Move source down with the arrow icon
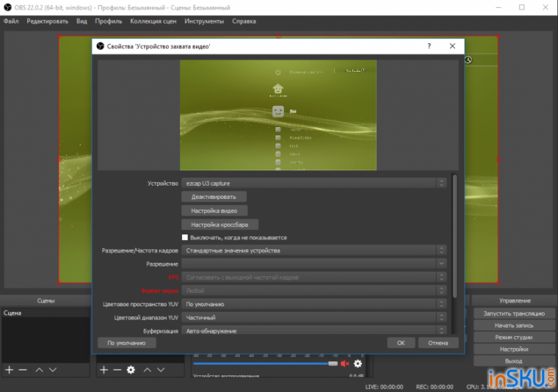The width and height of the screenshot is (558, 392). pyautogui.click(x=161, y=370)
